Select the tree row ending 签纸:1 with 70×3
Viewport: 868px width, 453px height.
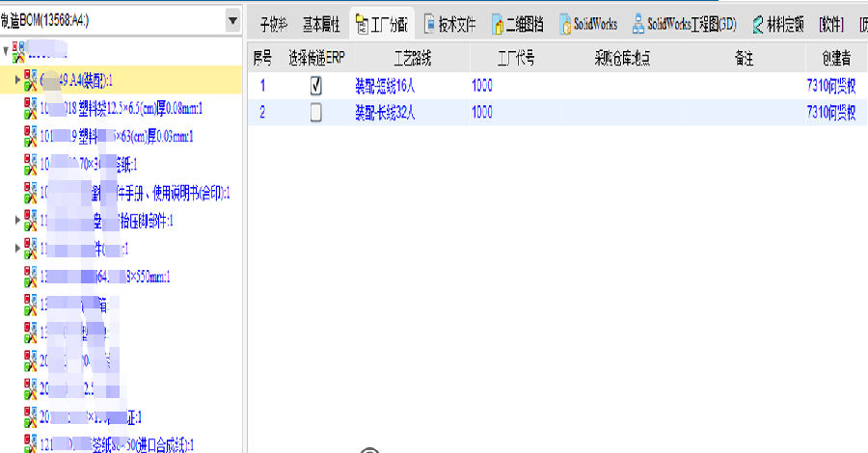click(x=89, y=164)
